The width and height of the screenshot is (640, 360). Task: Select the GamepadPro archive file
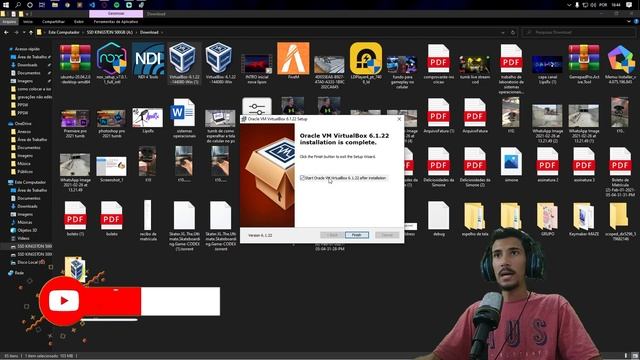coord(584,59)
